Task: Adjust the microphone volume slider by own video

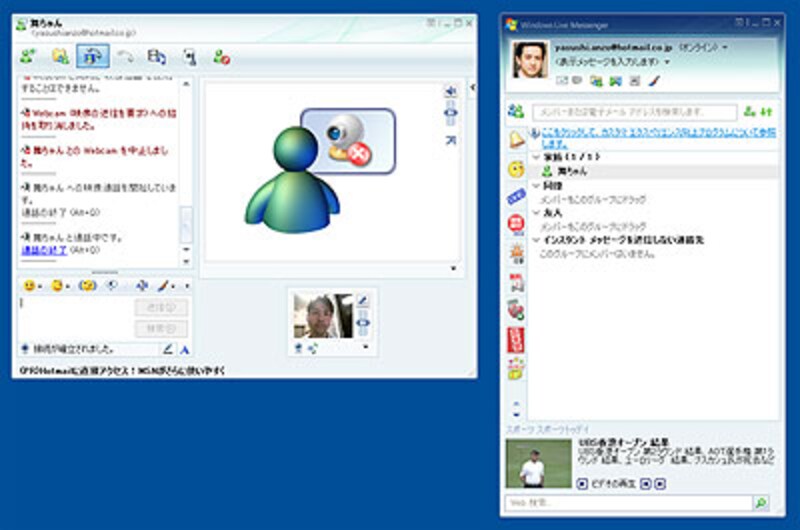Action: [363, 322]
